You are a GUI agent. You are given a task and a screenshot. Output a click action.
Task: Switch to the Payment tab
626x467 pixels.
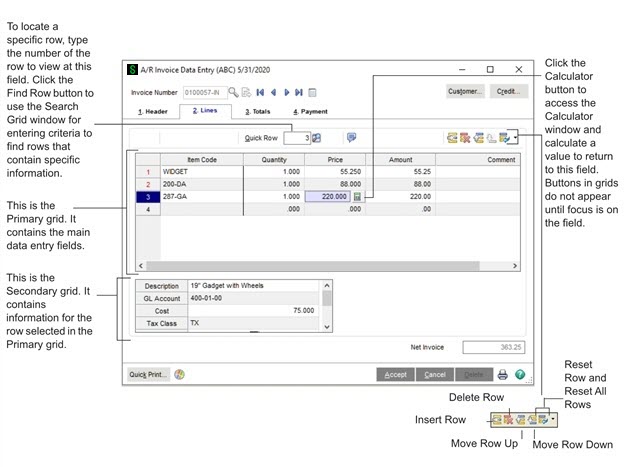[x=311, y=111]
